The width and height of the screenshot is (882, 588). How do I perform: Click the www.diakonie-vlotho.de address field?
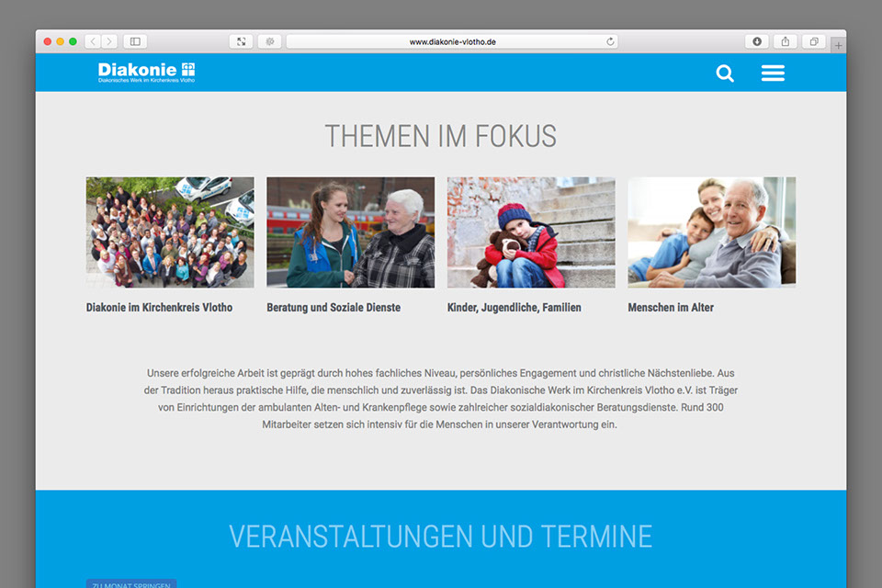(x=452, y=41)
